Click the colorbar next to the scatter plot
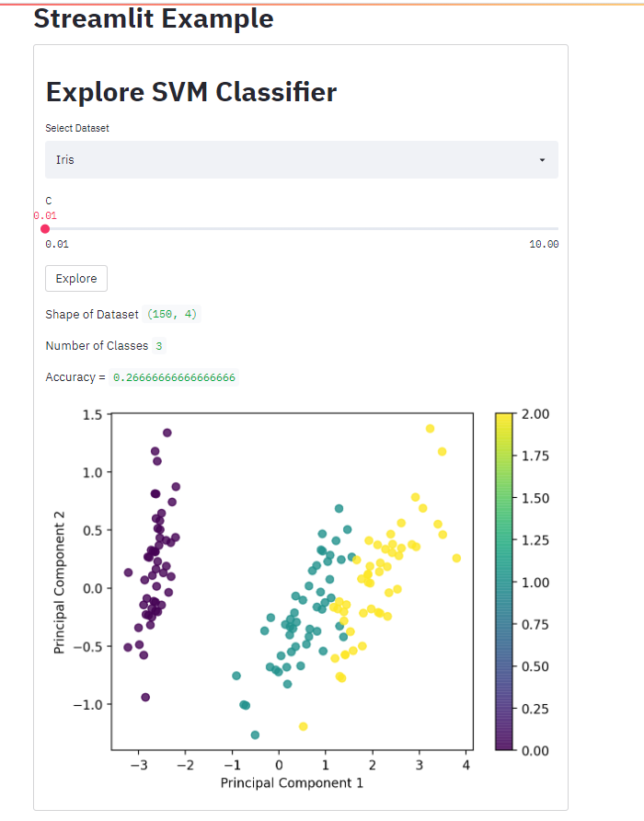This screenshot has width=644, height=821. click(x=501, y=580)
